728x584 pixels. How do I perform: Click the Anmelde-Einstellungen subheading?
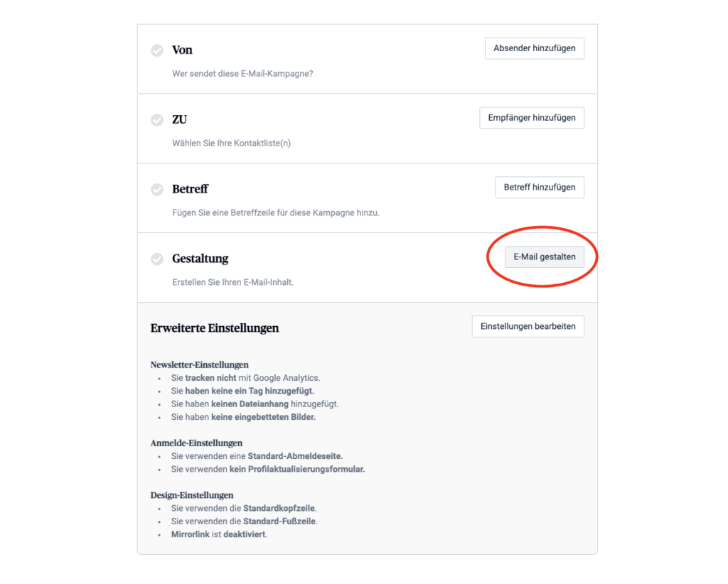pyautogui.click(x=196, y=443)
